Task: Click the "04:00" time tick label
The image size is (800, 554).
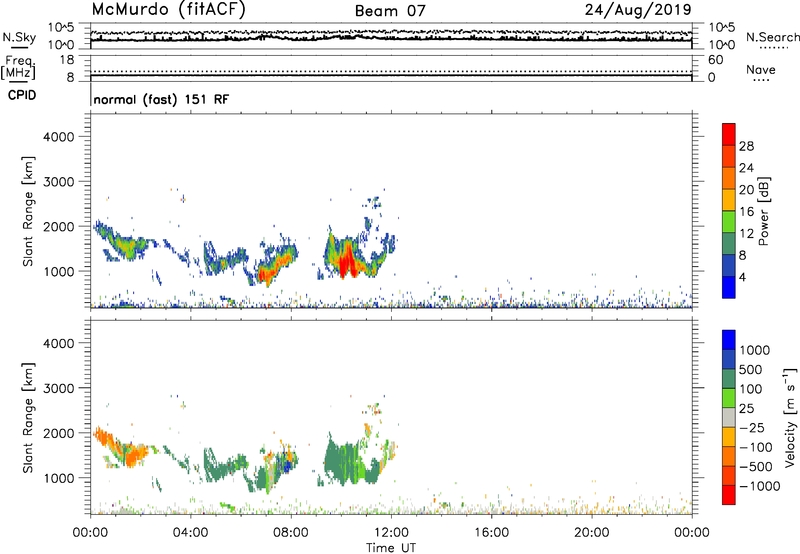Action: (190, 533)
